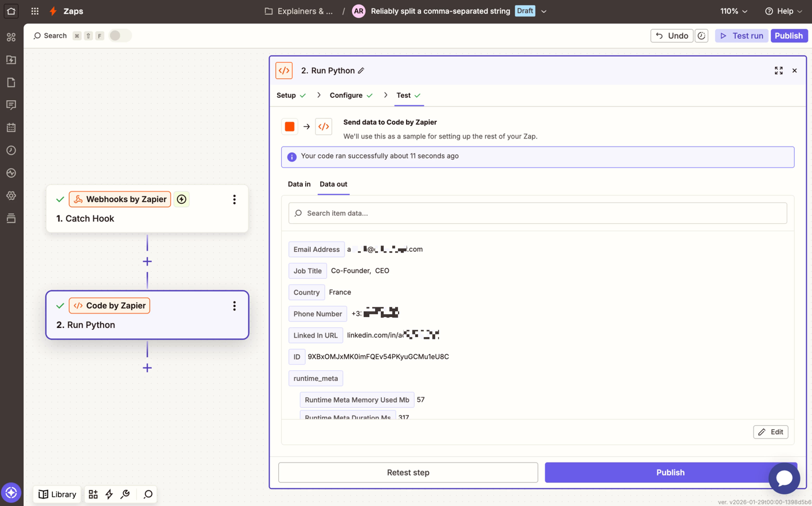Open the chat support bubble
Image resolution: width=812 pixels, height=506 pixels.
(783, 478)
